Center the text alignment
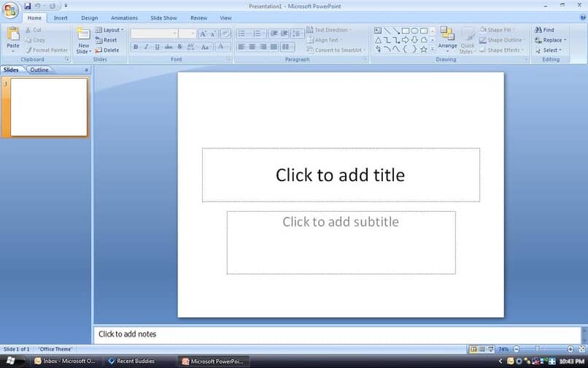This screenshot has width=588, height=368. tap(252, 47)
